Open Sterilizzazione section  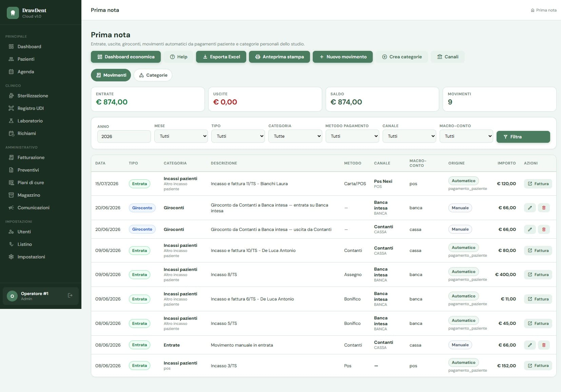point(41,96)
